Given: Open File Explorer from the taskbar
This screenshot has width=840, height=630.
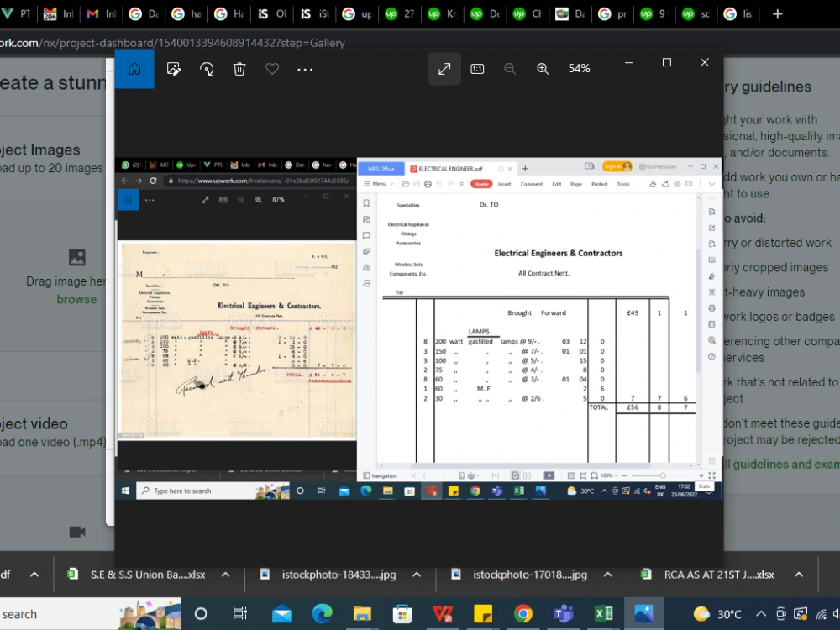Looking at the screenshot, I should (x=362, y=614).
